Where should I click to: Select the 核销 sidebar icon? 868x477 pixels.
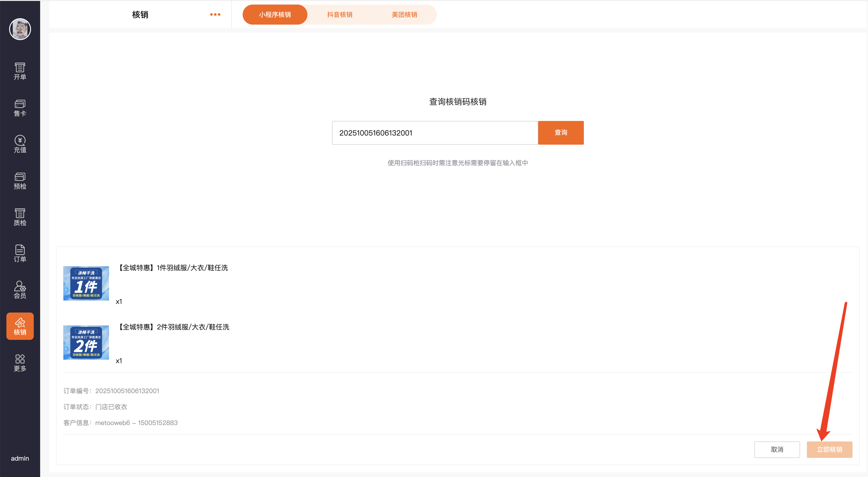point(20,326)
